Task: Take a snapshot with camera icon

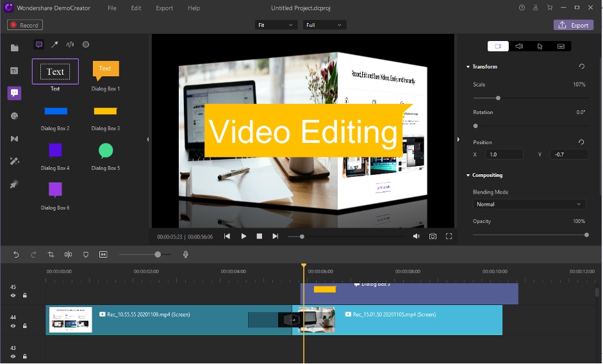Action: [x=433, y=236]
